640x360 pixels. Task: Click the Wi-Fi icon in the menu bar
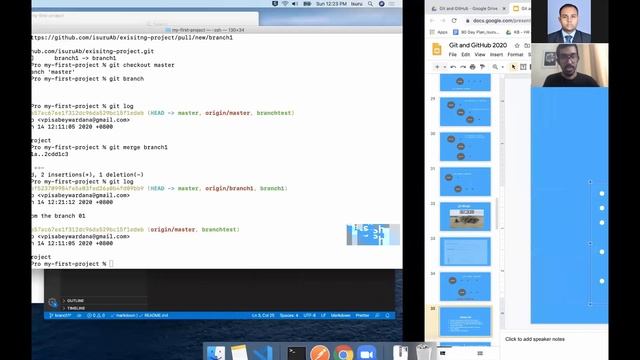(x=285, y=4)
